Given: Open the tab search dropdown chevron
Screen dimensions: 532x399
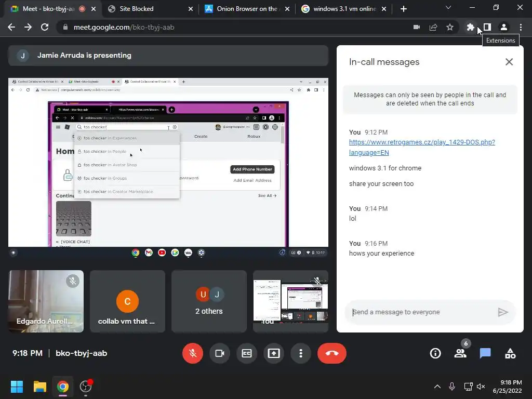Looking at the screenshot, I should (448, 7).
